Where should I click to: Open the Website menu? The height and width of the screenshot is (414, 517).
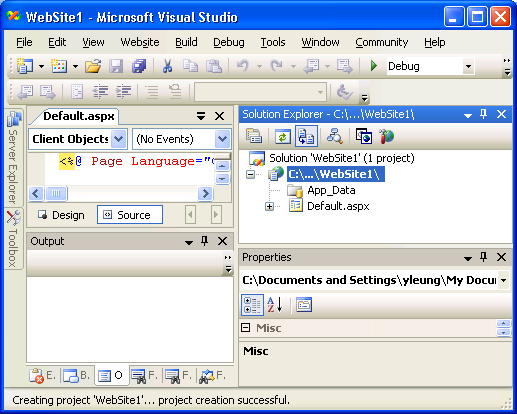pos(140,42)
